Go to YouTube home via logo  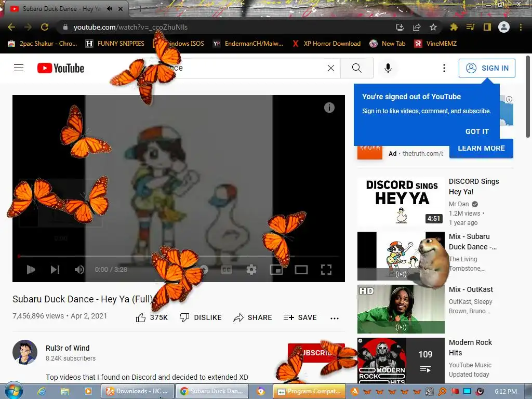(61, 68)
